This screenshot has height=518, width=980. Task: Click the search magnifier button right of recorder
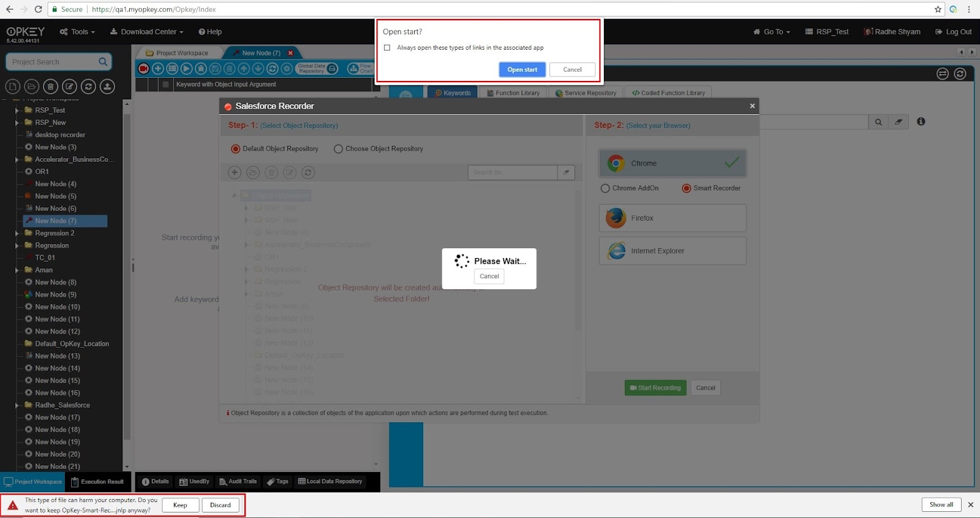pyautogui.click(x=878, y=122)
